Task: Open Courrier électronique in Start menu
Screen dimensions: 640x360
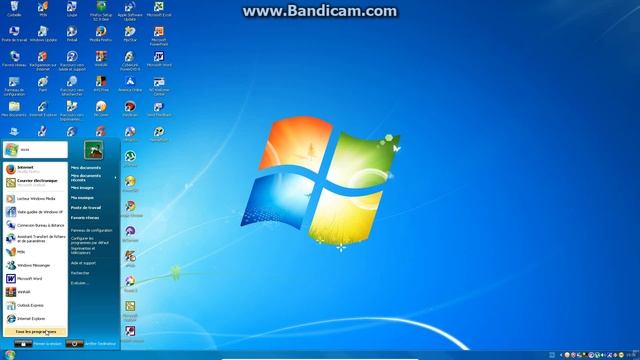Action: [36, 182]
